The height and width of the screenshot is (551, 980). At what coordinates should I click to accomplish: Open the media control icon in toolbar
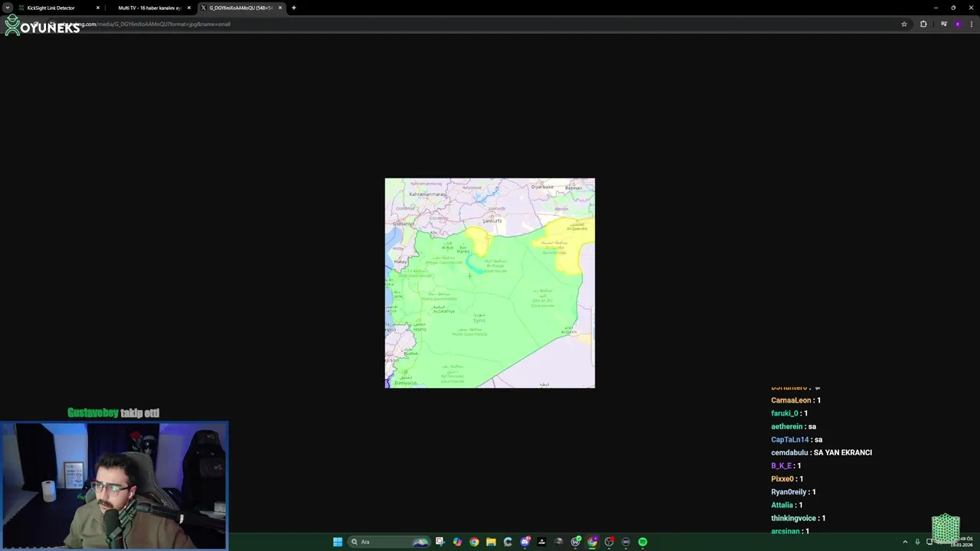coord(944,24)
